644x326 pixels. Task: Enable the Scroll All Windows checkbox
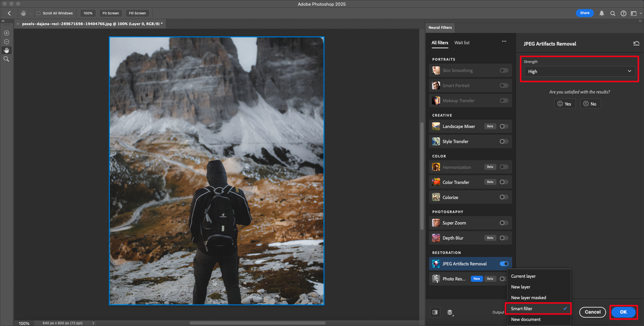click(38, 13)
